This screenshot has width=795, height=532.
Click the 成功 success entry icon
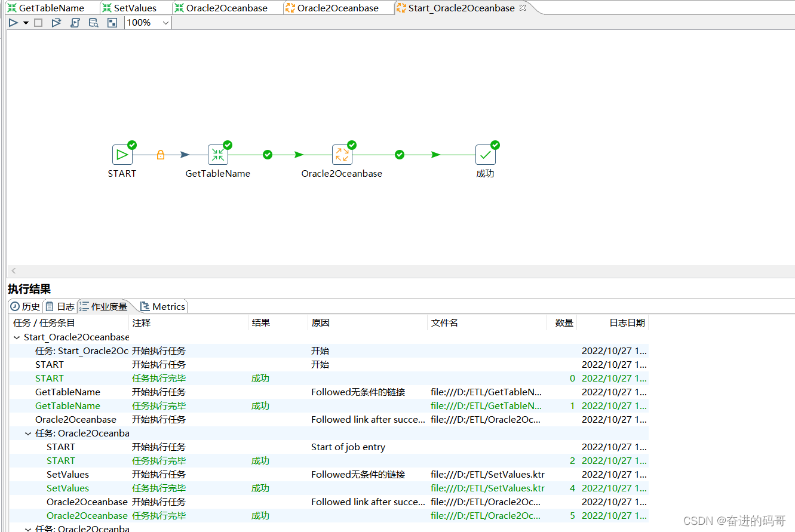[x=486, y=155]
